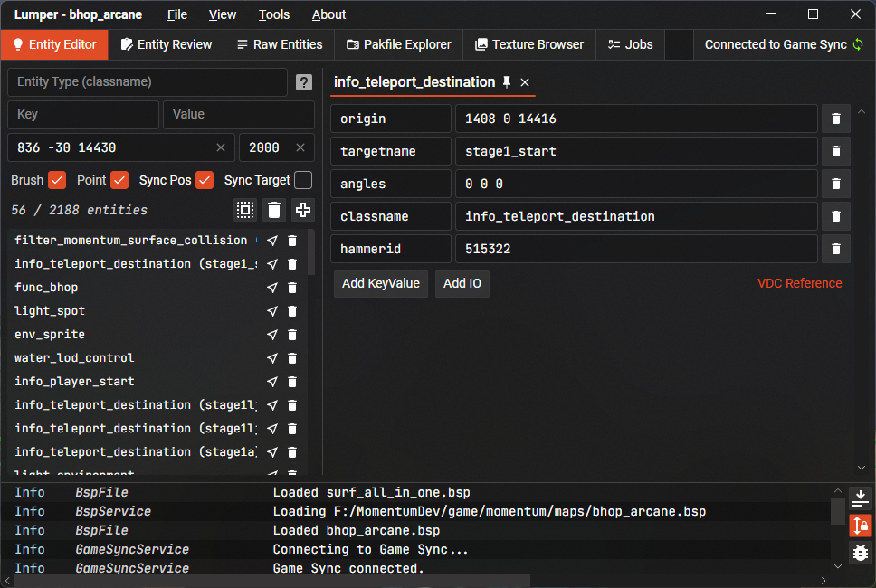
Task: Uncheck the Point checkbox
Action: click(119, 180)
